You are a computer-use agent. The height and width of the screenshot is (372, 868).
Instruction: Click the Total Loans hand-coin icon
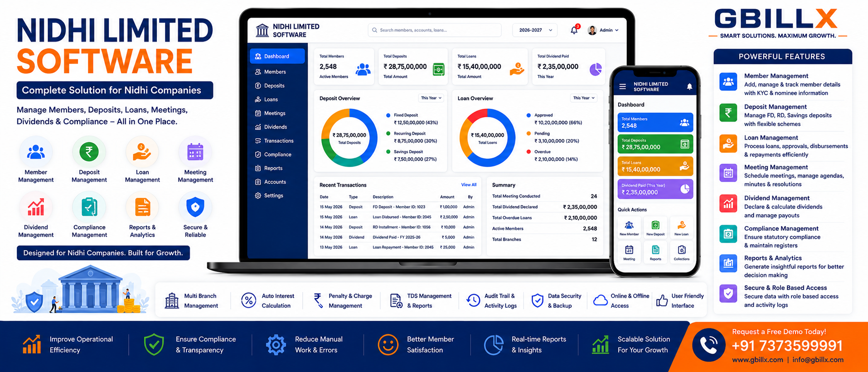[x=517, y=69]
